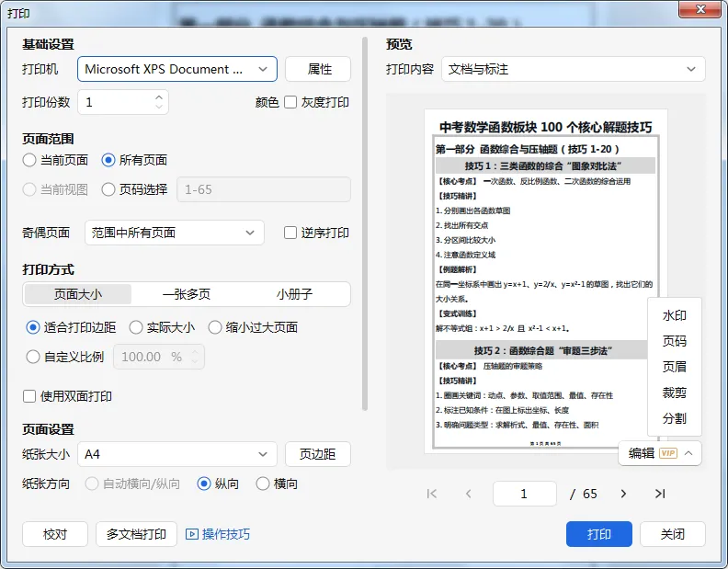Go to previous preview page
The width and height of the screenshot is (728, 569).
click(469, 494)
